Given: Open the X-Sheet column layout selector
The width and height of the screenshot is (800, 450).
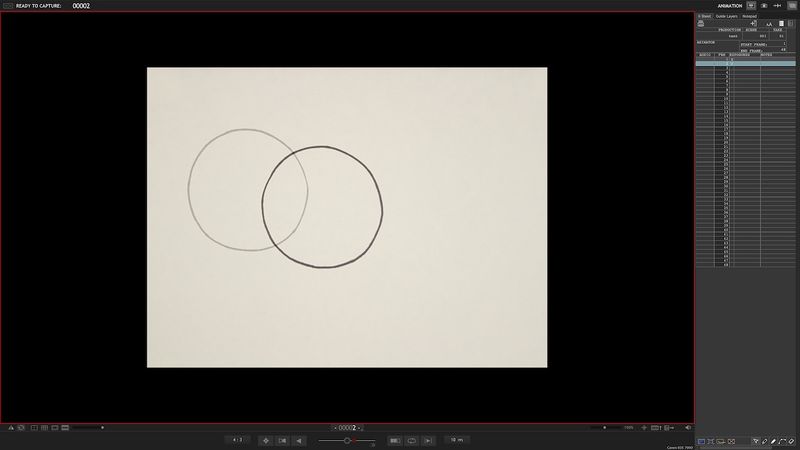Looking at the screenshot, I should click(781, 23).
